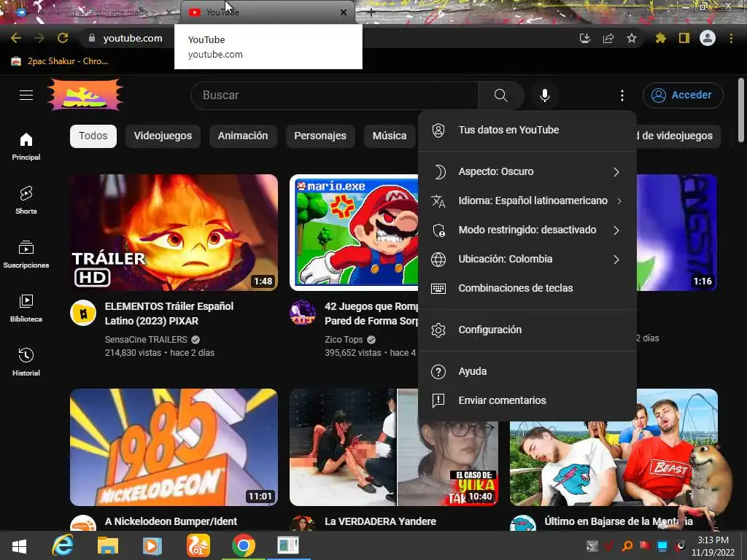
Task: Close the YouTube browser tab
Action: 344,12
